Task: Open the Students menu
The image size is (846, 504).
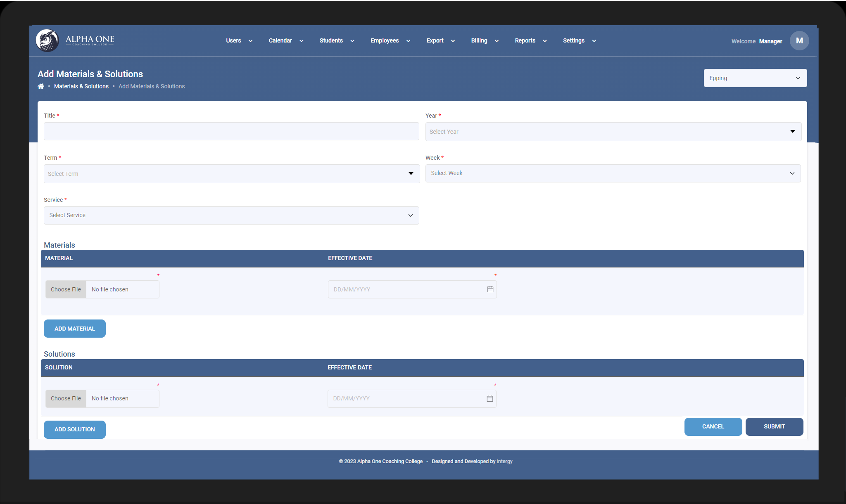Action: pos(337,40)
